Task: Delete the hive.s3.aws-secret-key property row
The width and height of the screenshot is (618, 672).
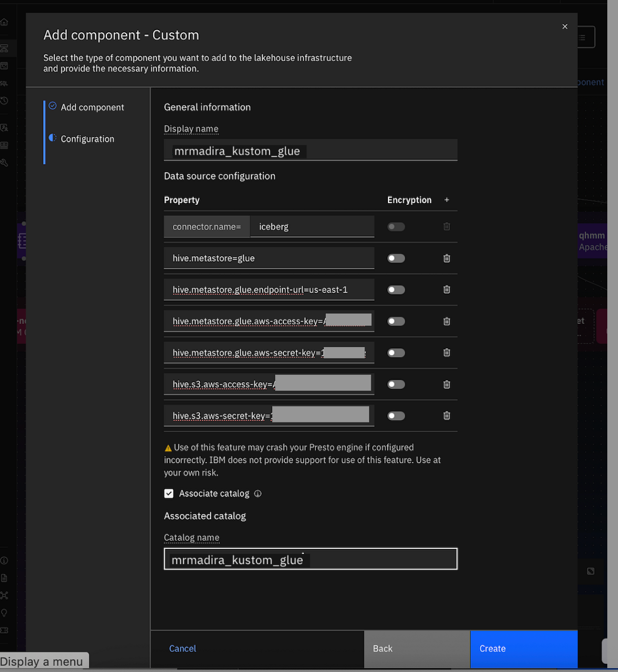Action: pyautogui.click(x=447, y=415)
